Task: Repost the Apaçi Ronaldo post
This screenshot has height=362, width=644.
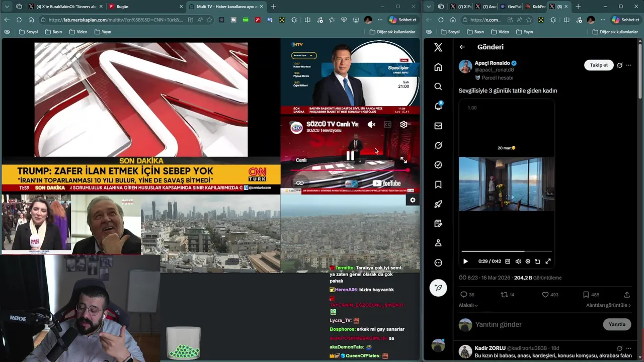Action: coord(504,295)
